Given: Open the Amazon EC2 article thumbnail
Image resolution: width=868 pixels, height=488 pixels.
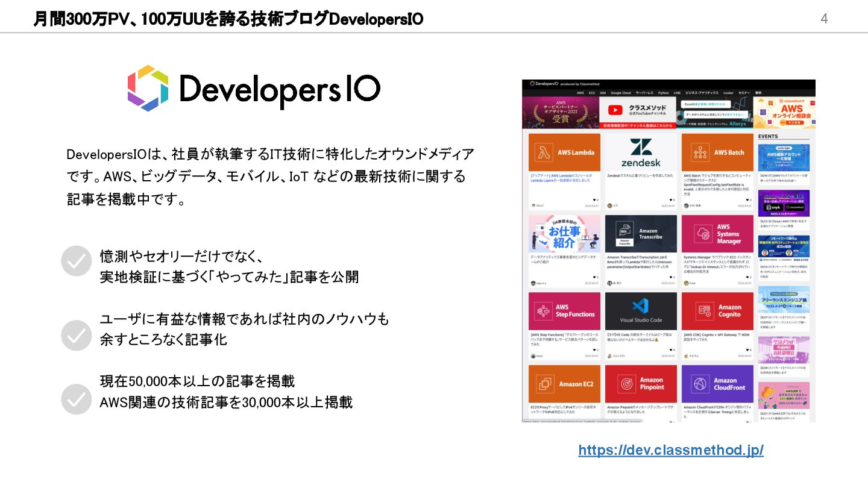Looking at the screenshot, I should coord(564,384).
